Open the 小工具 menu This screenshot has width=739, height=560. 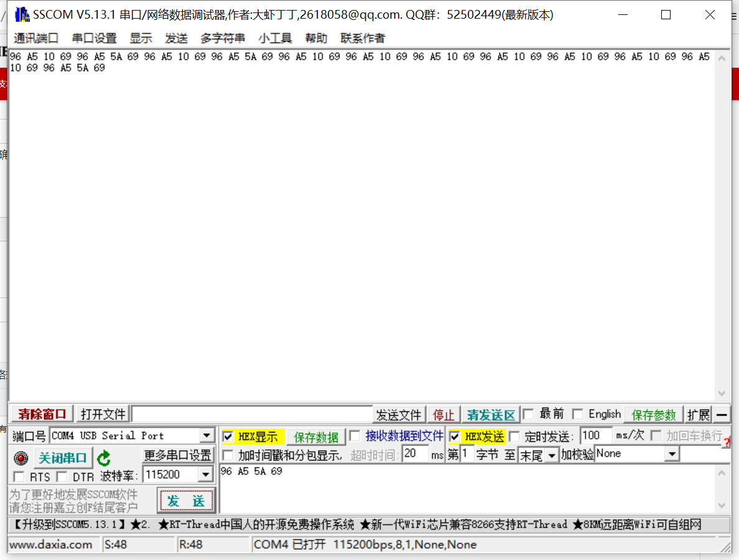pyautogui.click(x=275, y=38)
